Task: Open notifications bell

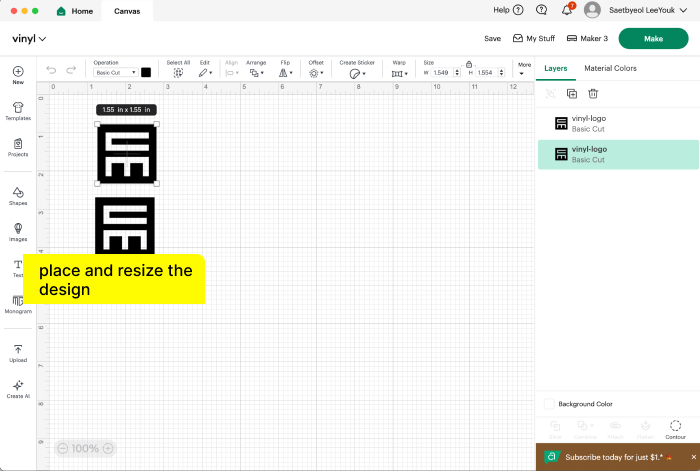Action: [x=567, y=10]
